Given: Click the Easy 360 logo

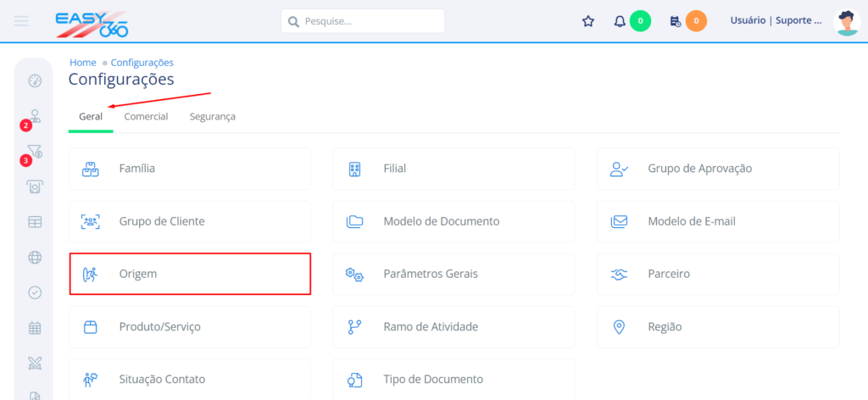Looking at the screenshot, I should 92,24.
